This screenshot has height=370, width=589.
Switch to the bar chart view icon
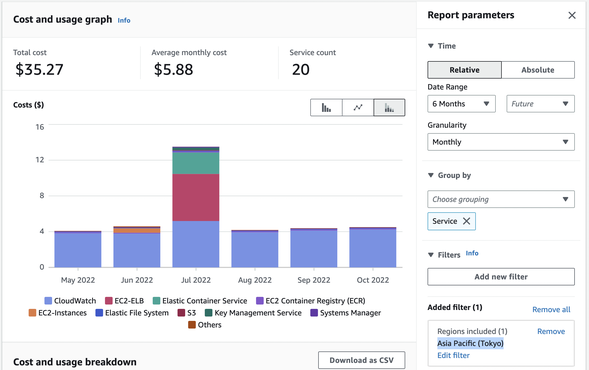click(326, 108)
